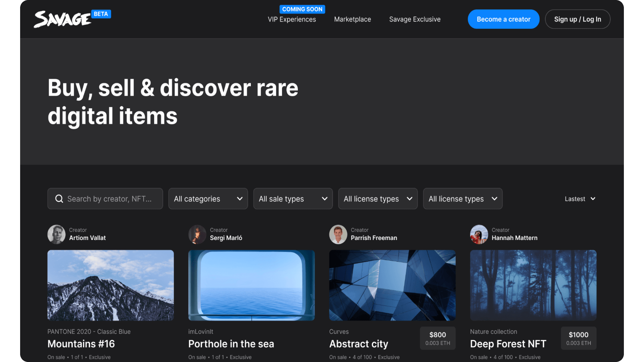Viewport: 644px width, 362px height.
Task: Click the $800 price box
Action: [438, 338]
